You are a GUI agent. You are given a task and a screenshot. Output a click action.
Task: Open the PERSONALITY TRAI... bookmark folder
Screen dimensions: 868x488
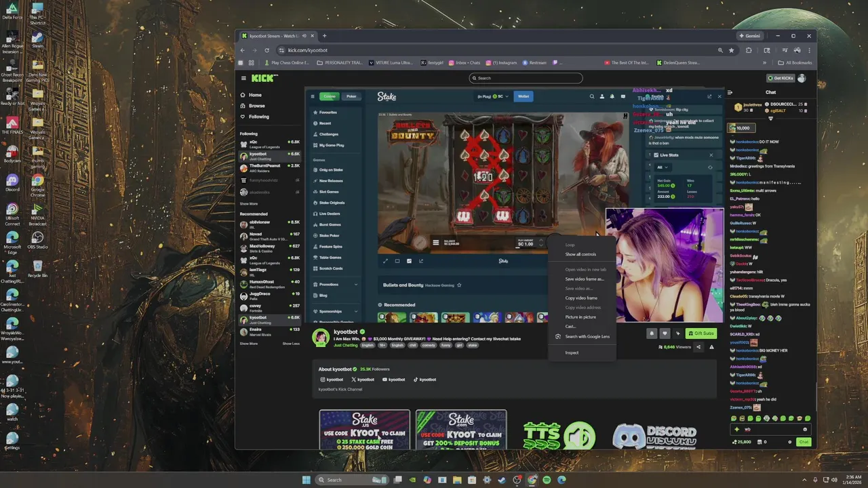(340, 62)
